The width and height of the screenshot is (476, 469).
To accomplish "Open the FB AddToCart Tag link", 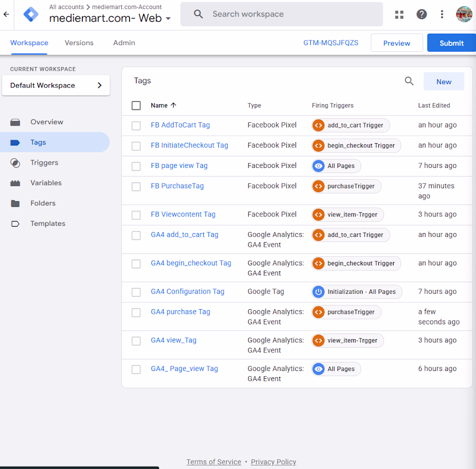I will point(180,125).
